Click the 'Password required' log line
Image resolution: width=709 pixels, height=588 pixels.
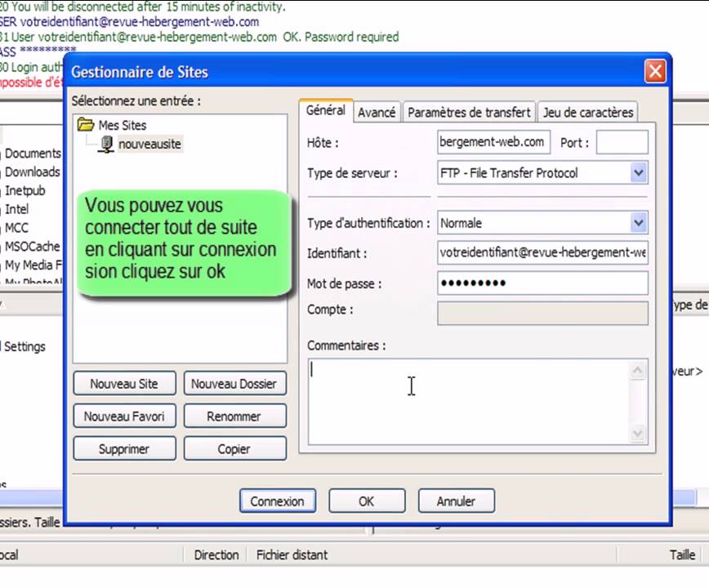click(199, 37)
